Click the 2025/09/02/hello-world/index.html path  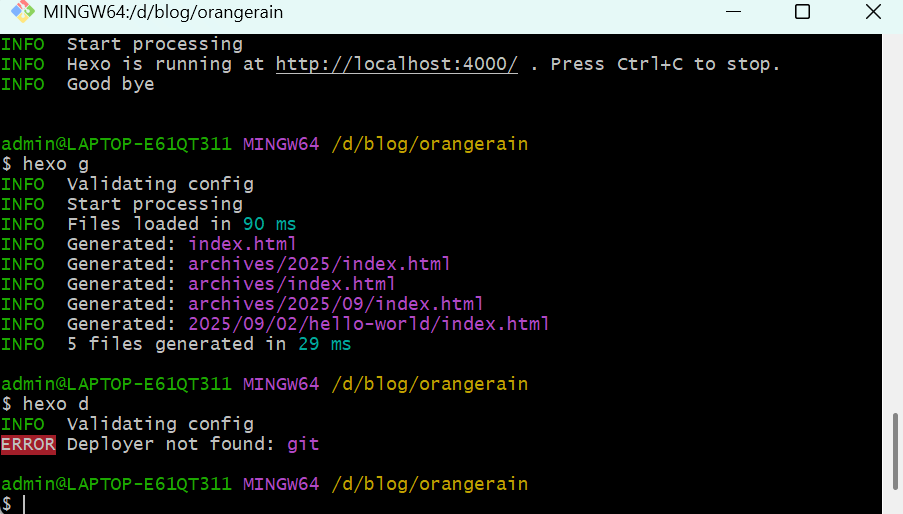pos(369,324)
